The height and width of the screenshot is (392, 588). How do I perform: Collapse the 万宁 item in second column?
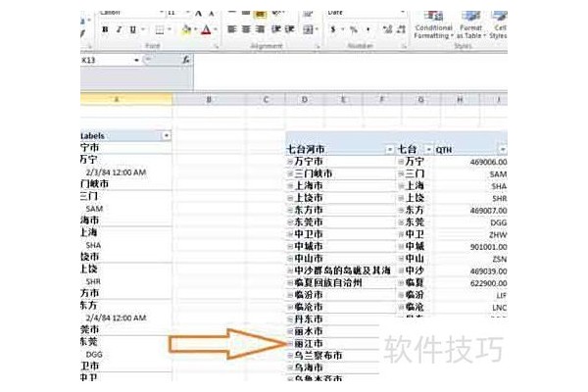[x=401, y=162]
